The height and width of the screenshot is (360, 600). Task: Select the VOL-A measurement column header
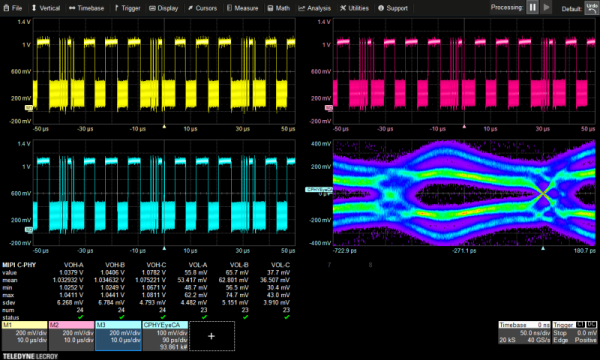(x=198, y=265)
